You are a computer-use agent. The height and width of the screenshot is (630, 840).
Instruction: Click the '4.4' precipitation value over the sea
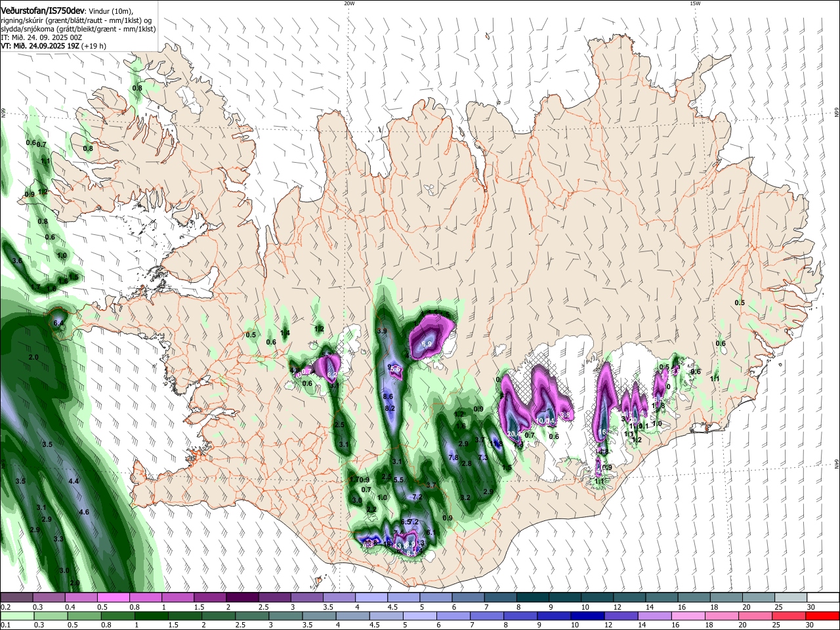coord(73,481)
